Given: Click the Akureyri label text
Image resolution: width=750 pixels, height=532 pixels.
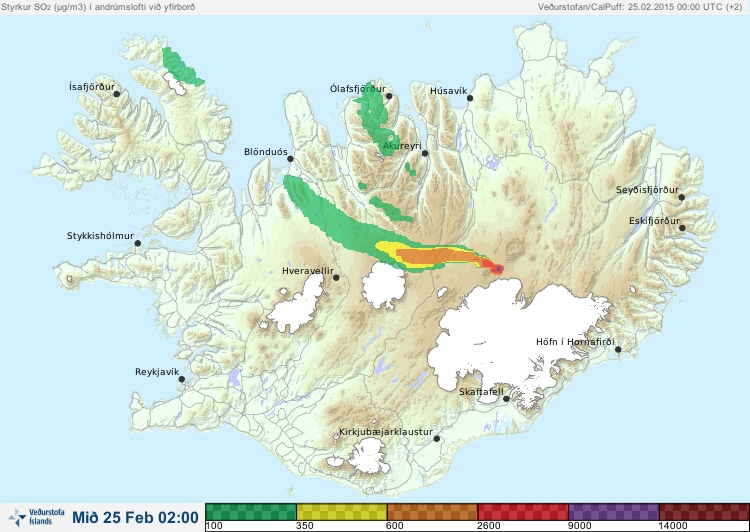Looking at the screenshot, I should pos(402,146).
